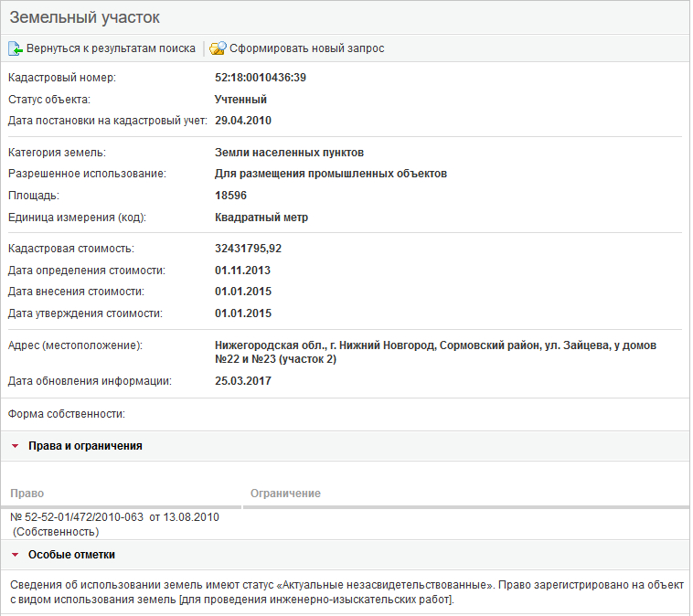The image size is (693, 616).
Task: Click "Для размещения промышленных объектов" value
Action: click(331, 174)
